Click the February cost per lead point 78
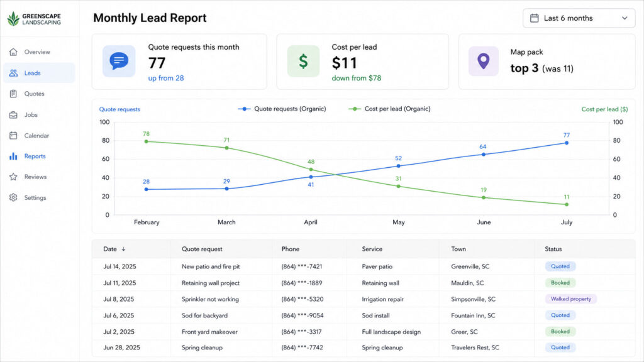Viewport: 644px width, 362px height. tap(146, 141)
